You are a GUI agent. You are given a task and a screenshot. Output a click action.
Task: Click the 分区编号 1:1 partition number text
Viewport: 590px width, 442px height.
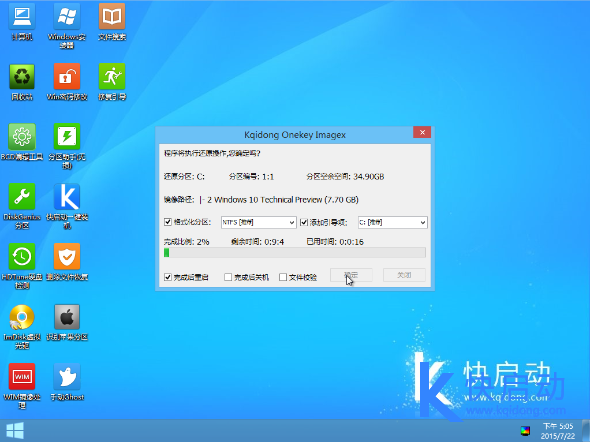[x=251, y=176]
